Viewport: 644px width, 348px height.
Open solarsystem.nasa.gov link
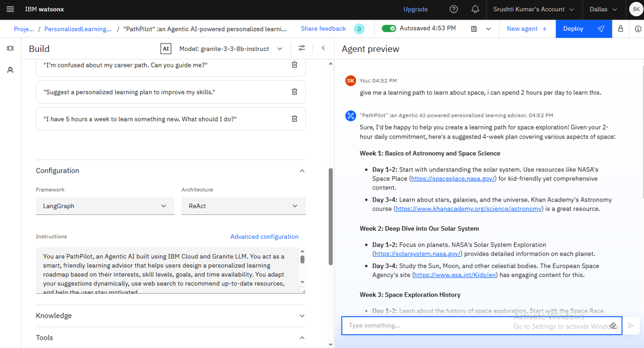click(418, 254)
